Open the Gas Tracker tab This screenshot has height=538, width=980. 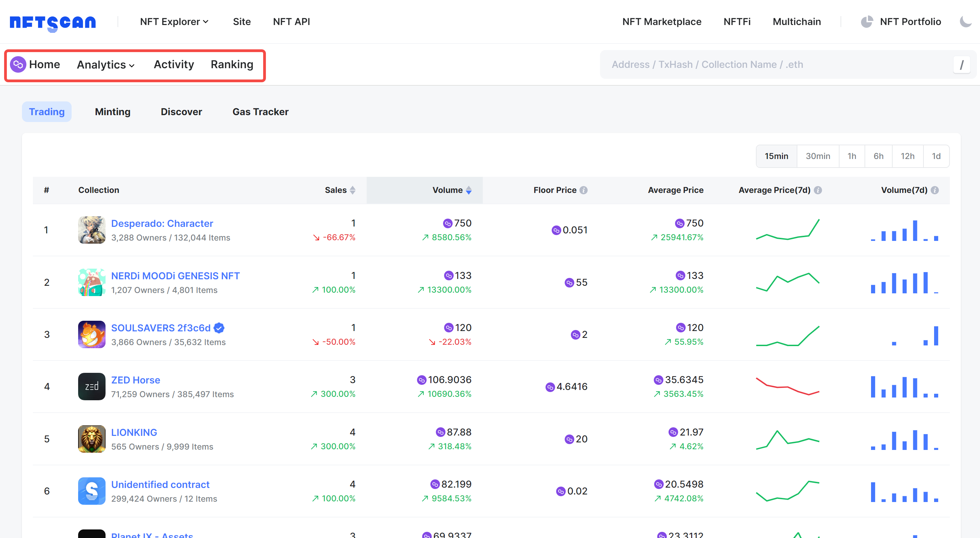coord(260,111)
